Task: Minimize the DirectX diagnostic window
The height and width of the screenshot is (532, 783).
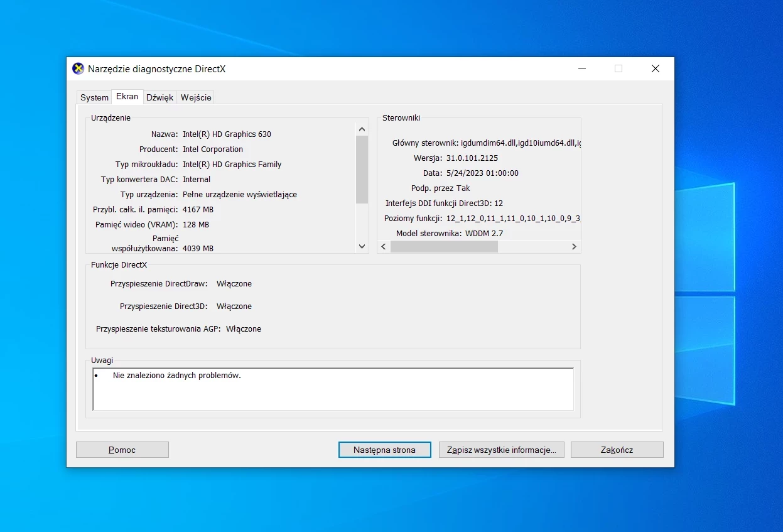Action: [581, 69]
